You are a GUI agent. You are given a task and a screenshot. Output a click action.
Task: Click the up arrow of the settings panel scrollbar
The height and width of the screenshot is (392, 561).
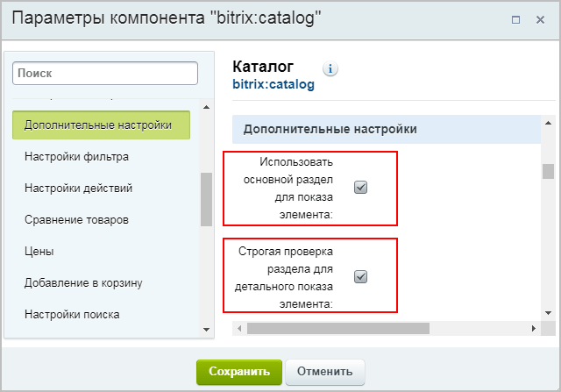(x=548, y=123)
